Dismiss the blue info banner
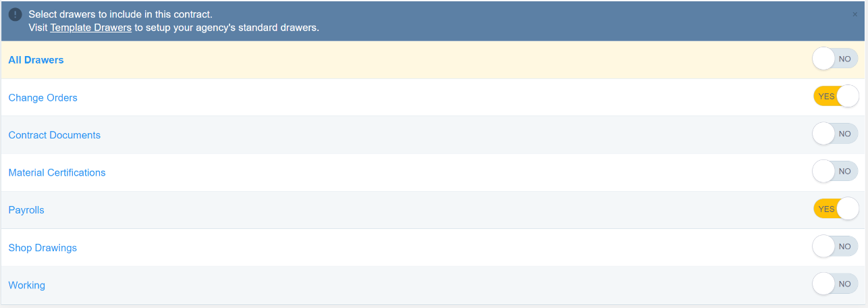868x308 pixels. [855, 14]
